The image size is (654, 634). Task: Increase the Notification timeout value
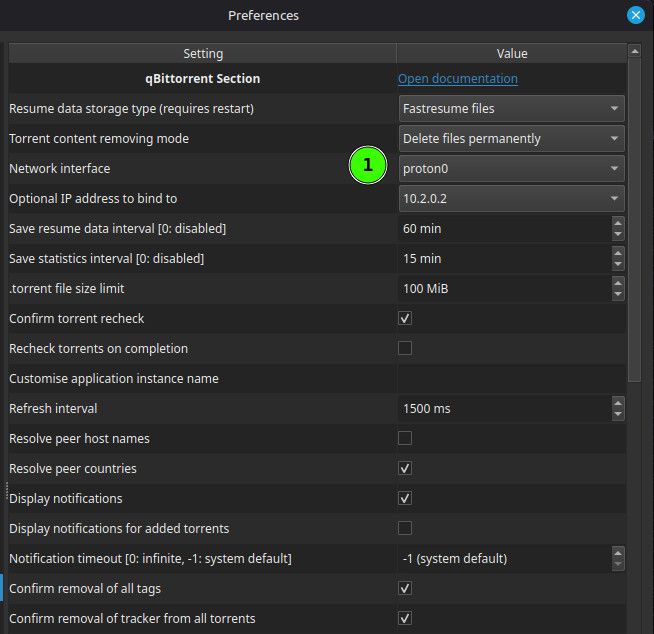click(x=618, y=553)
